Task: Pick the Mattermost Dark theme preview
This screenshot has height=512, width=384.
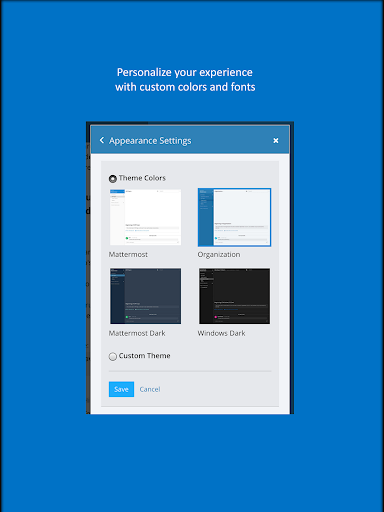Action: coord(146,296)
